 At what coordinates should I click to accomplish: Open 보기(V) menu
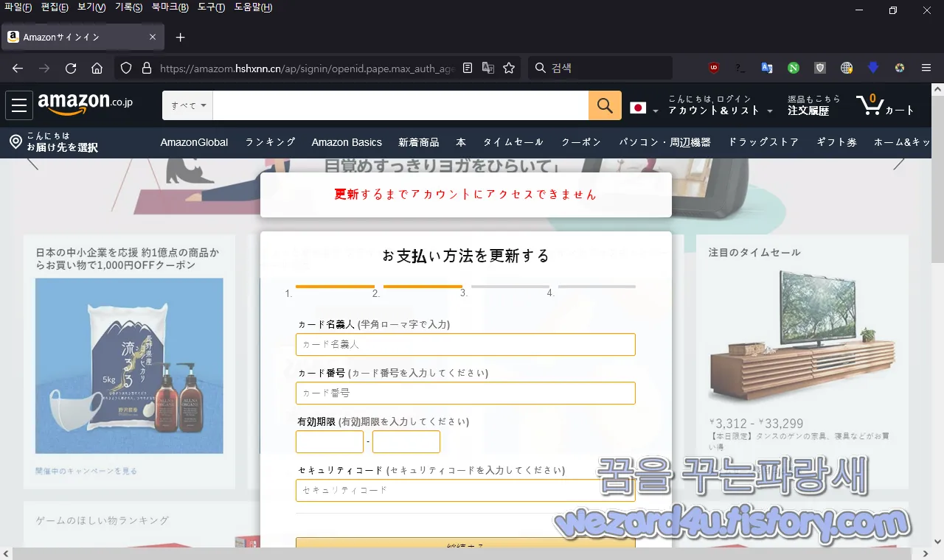point(91,7)
